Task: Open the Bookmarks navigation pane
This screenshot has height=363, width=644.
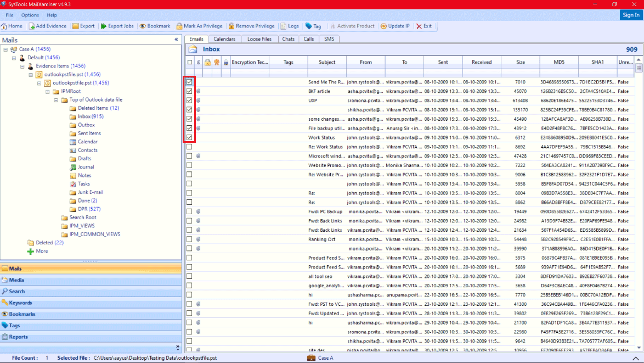Action: coord(91,314)
